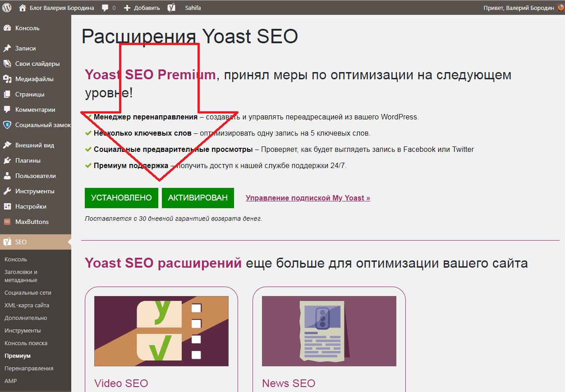Click the 30 дневной гарантией note text

click(x=173, y=219)
